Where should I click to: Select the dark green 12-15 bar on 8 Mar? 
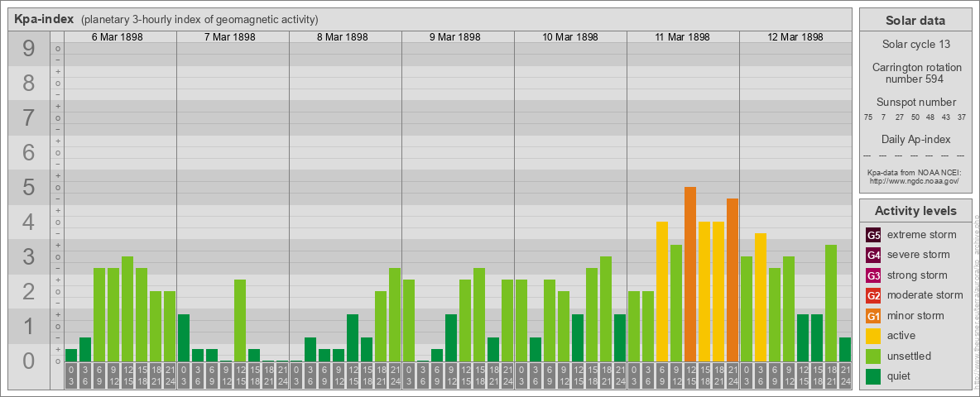[x=353, y=337]
